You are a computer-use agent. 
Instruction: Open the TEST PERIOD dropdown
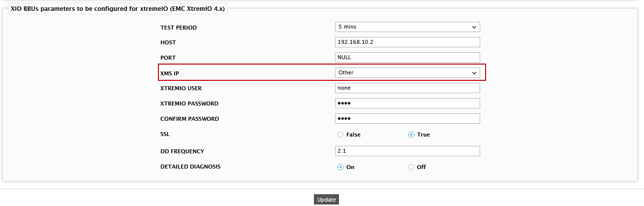[407, 27]
